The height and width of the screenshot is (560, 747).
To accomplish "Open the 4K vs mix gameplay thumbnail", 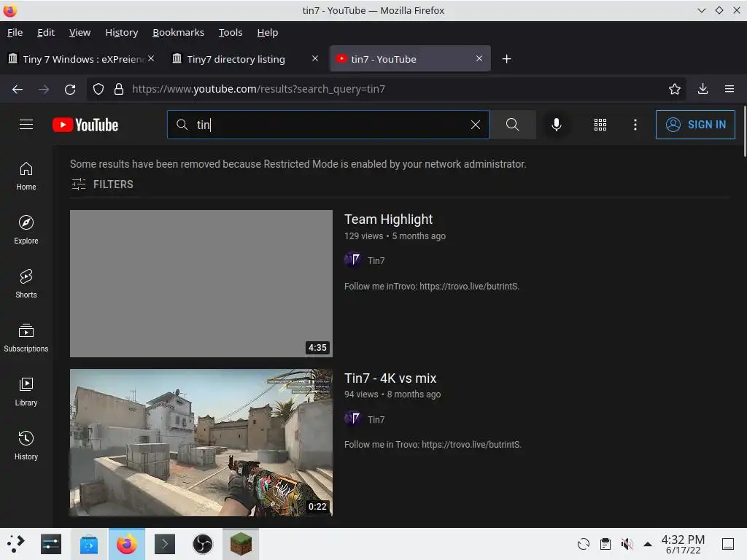I will (201, 443).
